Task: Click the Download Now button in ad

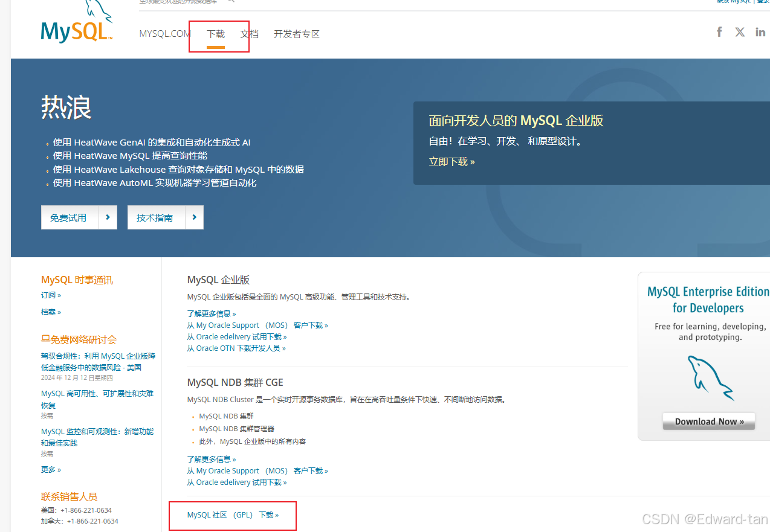Action: (709, 421)
